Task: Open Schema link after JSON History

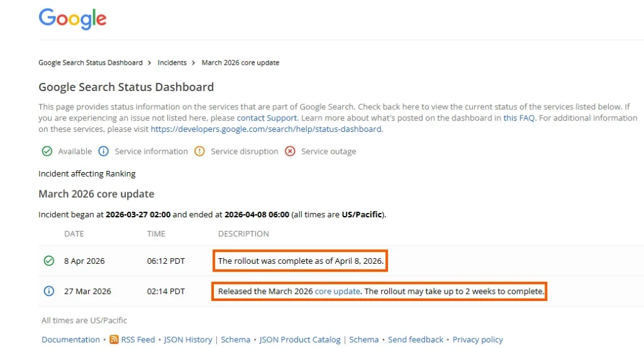Action: (235, 340)
